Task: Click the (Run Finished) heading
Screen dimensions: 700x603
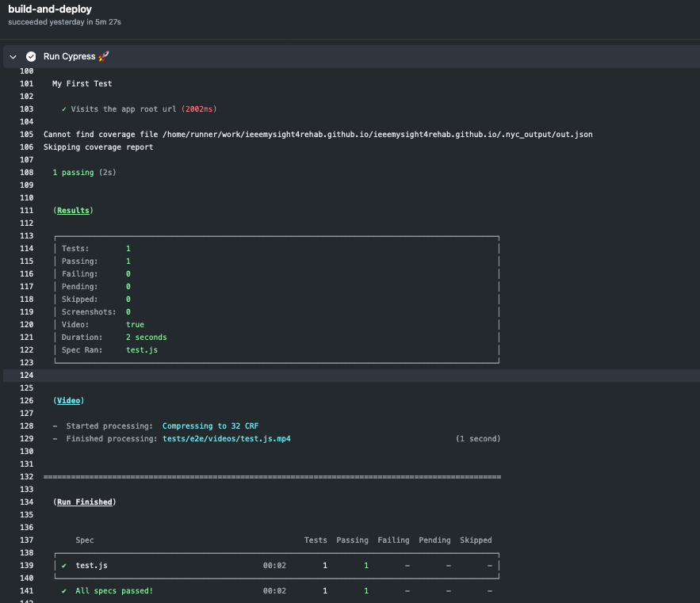Action: pyautogui.click(x=85, y=502)
